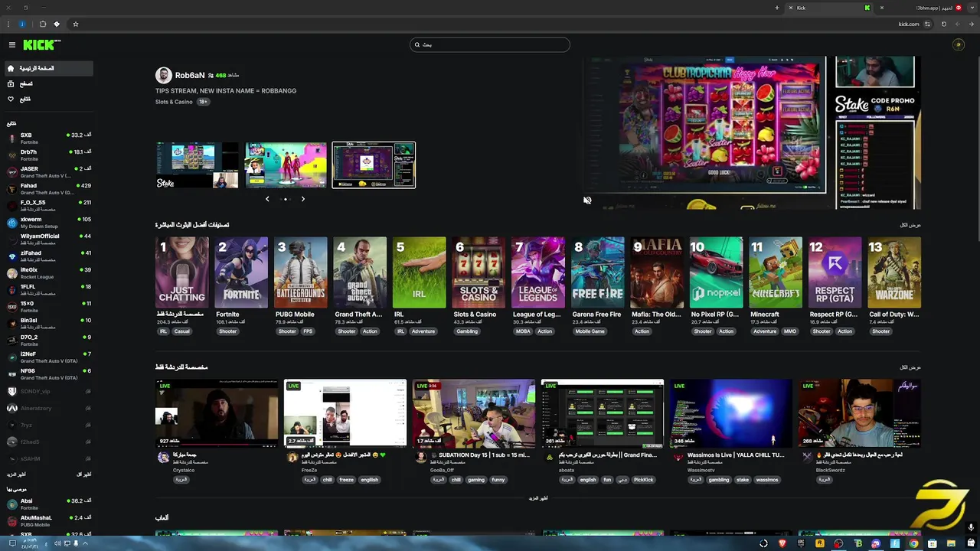Open SUBATHON Day 15 stream thumbnail
The height and width of the screenshot is (551, 980).
(473, 413)
